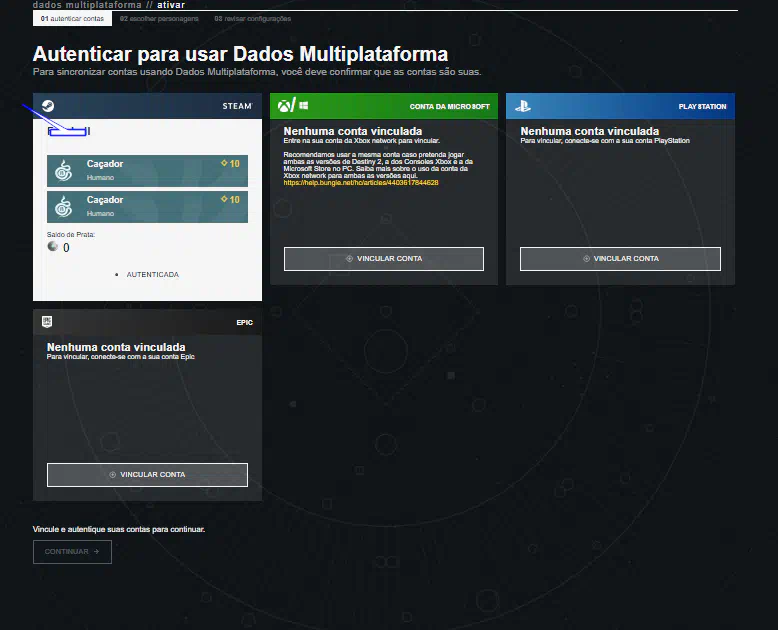The image size is (778, 630).
Task: Click the silver coin balance icon
Action: pyautogui.click(x=53, y=246)
